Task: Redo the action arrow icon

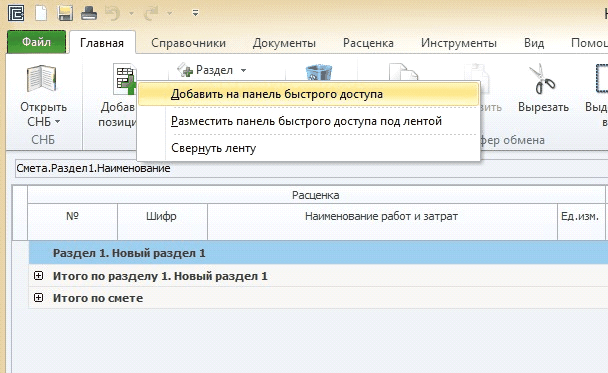Action: tap(150, 13)
